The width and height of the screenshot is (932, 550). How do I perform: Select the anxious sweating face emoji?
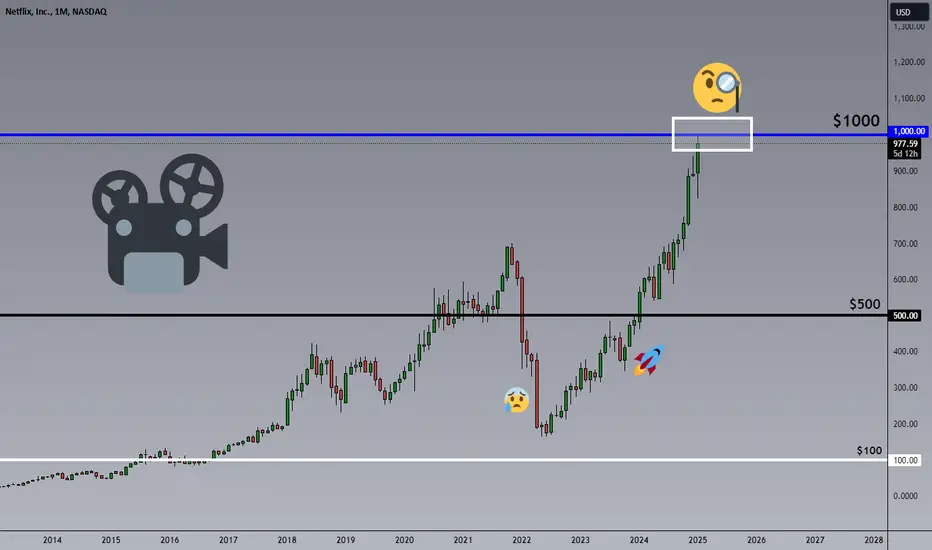[517, 400]
